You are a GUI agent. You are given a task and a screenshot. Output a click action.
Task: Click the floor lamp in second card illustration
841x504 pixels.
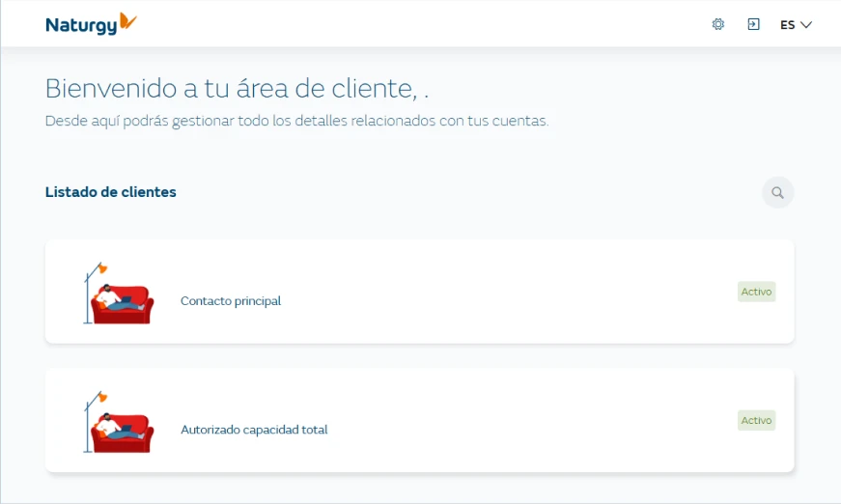pos(92,417)
